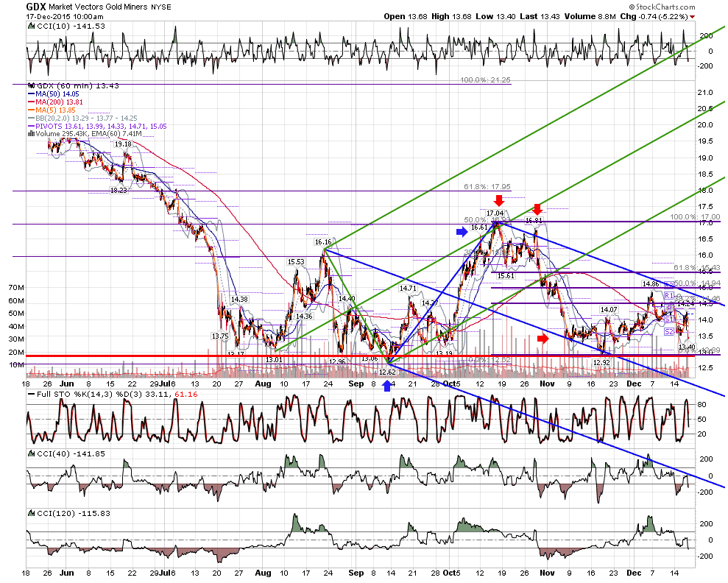The image size is (728, 583).
Task: Click the StockCharts.com copyright link
Action: (662, 7)
